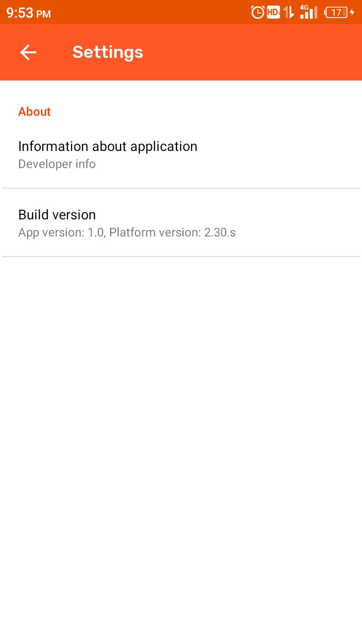Select the About section header
The image size is (362, 644).
(34, 112)
